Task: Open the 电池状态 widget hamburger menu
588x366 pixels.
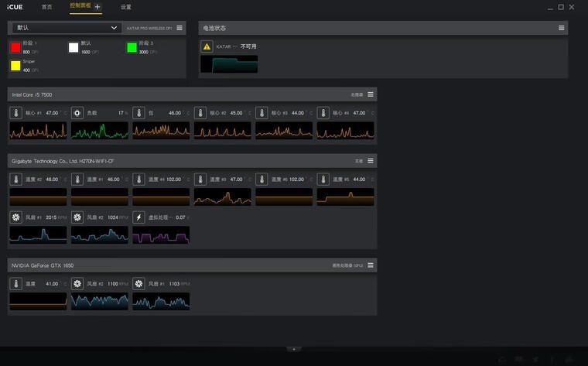Action: (562, 28)
